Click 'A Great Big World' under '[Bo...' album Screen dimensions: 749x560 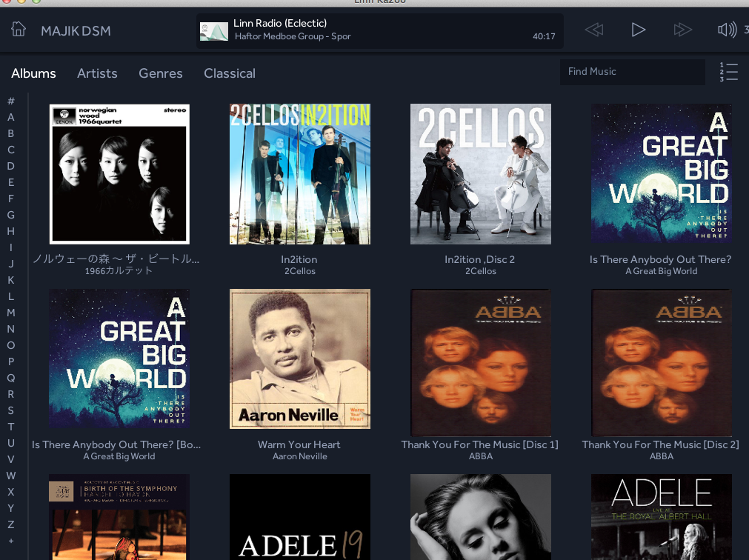(x=119, y=456)
